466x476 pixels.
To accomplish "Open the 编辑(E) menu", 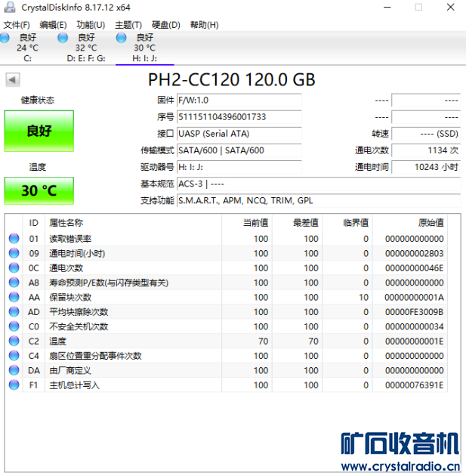I will tap(53, 25).
